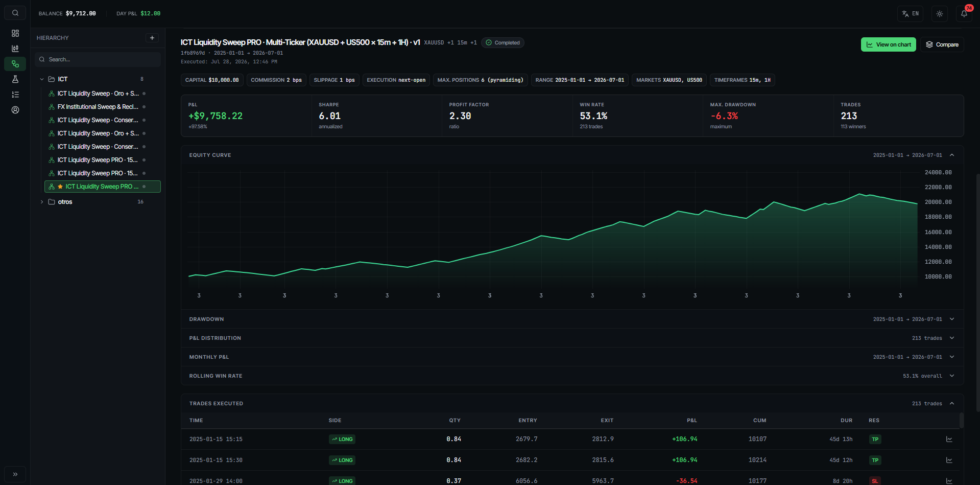The width and height of the screenshot is (980, 485).
Task: Expand the Monthly P&L section
Action: 952,357
